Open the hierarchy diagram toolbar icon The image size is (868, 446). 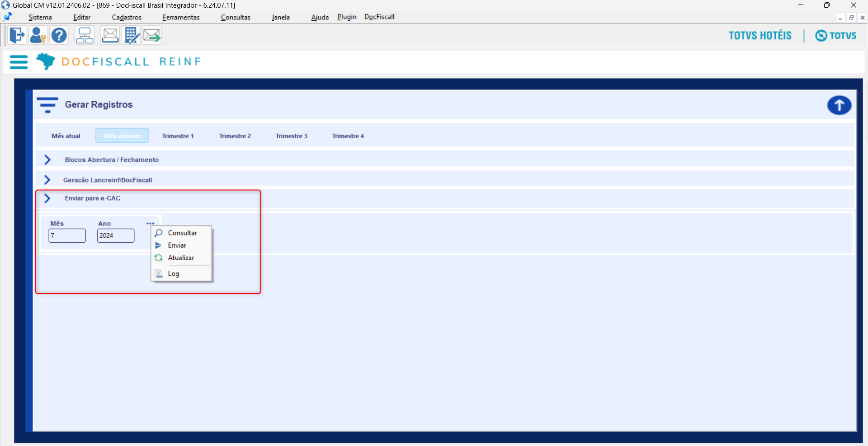point(85,35)
